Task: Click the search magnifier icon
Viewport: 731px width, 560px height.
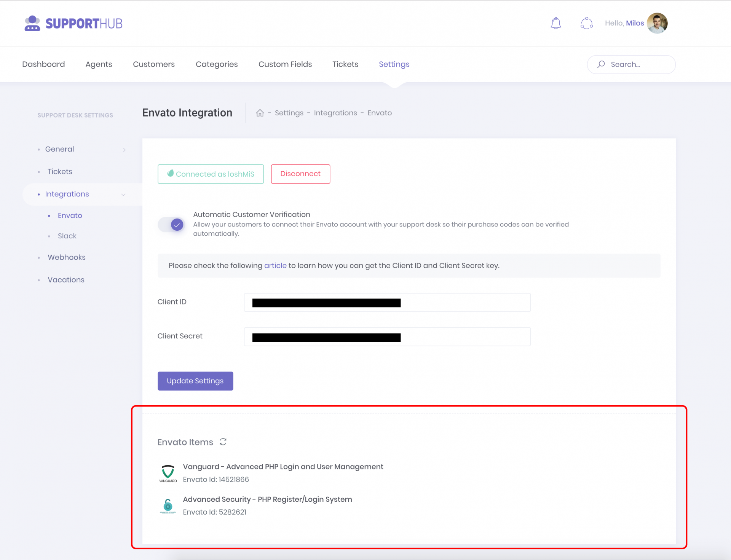Action: tap(601, 64)
